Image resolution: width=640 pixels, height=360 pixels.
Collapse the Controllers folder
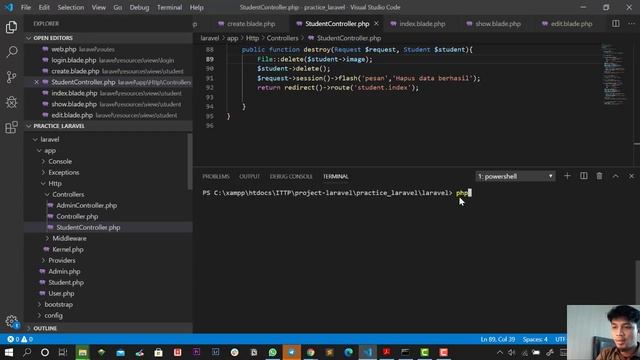[68, 195]
